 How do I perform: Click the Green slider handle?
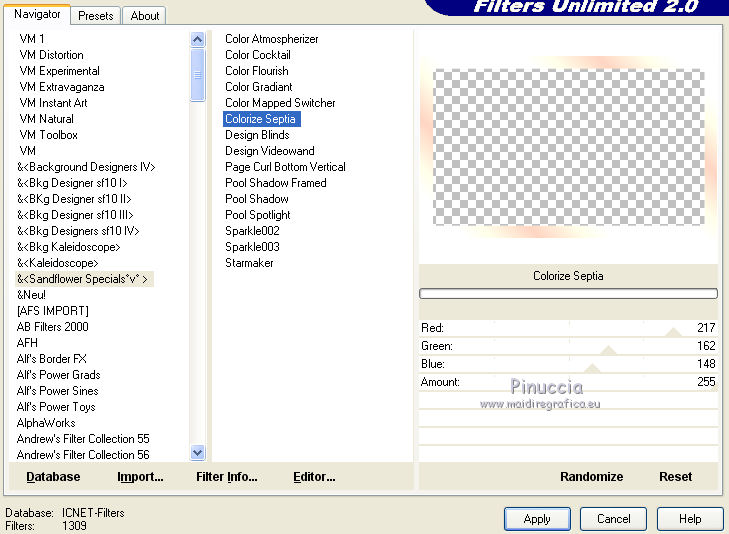[608, 349]
